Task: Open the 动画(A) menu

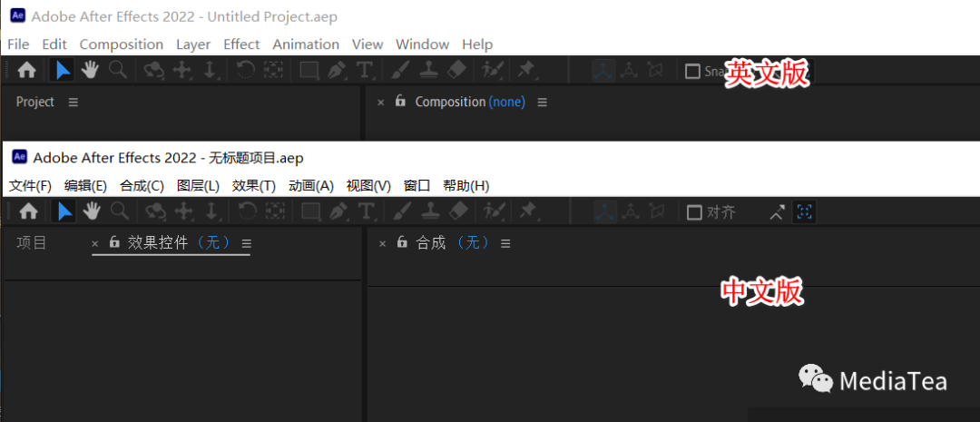Action: pos(311,186)
